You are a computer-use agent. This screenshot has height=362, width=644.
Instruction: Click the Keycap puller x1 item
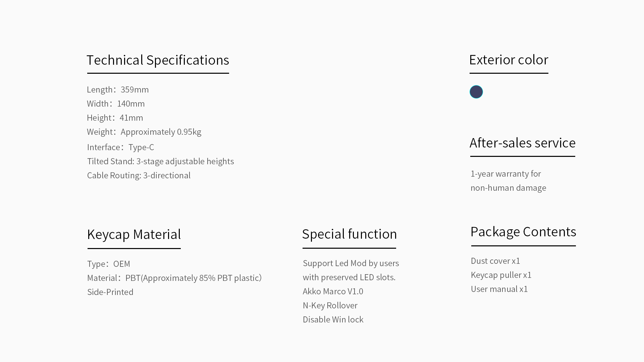[501, 275]
